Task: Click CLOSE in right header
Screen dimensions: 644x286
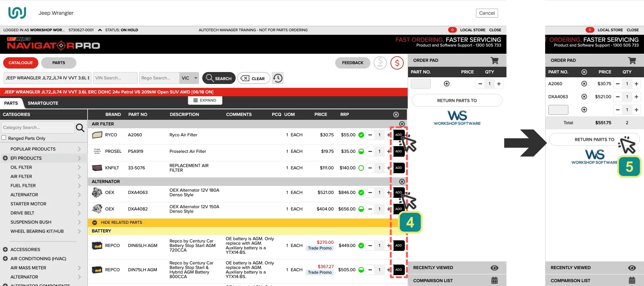Action: coord(632,30)
